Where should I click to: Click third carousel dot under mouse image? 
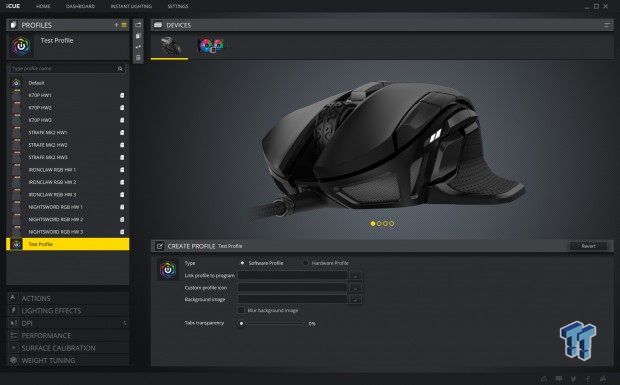coord(386,224)
